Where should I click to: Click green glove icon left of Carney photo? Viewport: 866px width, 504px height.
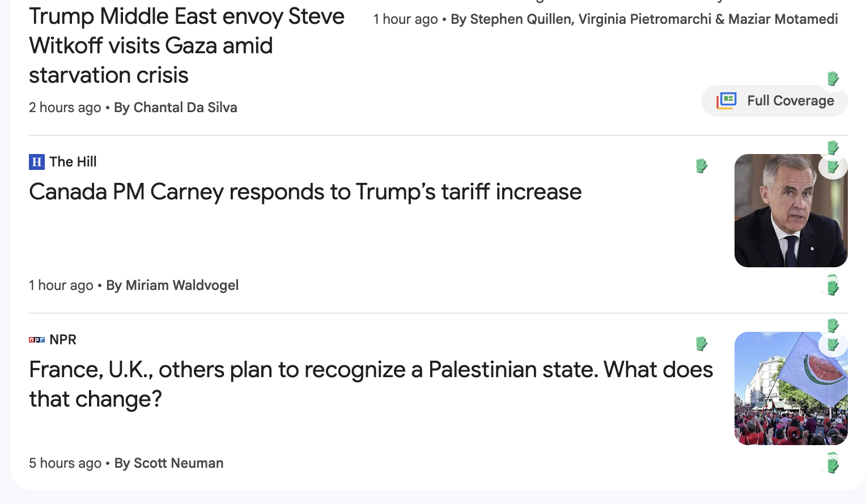702,166
